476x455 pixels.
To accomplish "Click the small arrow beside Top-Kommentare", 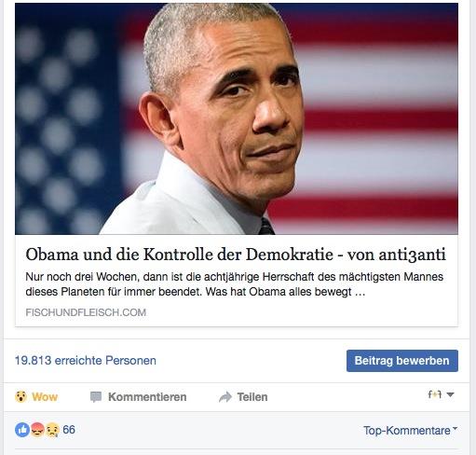I will pyautogui.click(x=455, y=428).
